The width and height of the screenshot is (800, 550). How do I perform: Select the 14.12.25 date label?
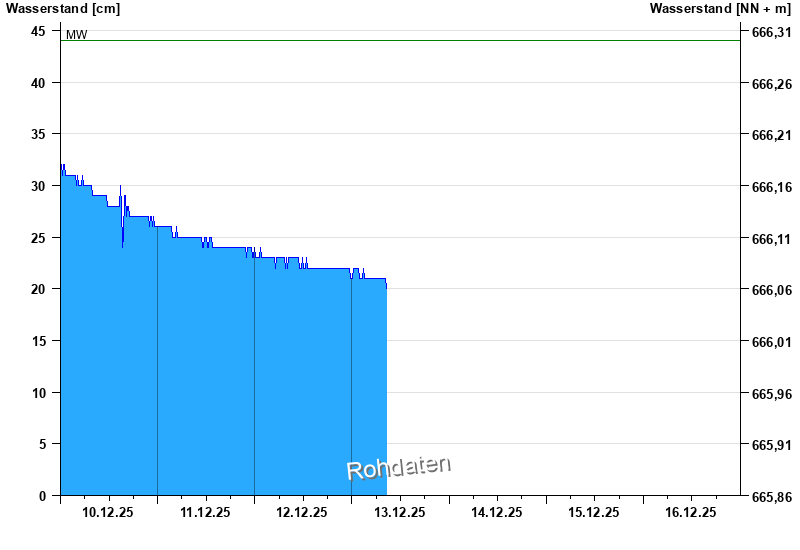pyautogui.click(x=496, y=512)
